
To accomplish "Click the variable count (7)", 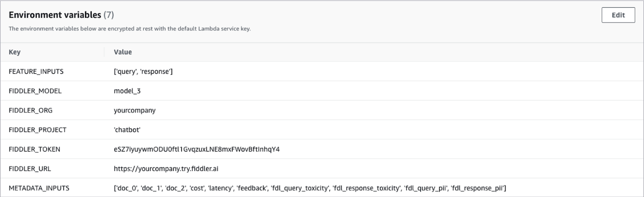I will (x=109, y=15).
